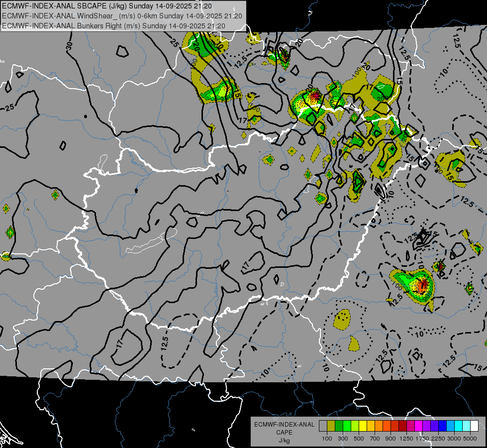Select the olive swatch after 100

coord(331,426)
